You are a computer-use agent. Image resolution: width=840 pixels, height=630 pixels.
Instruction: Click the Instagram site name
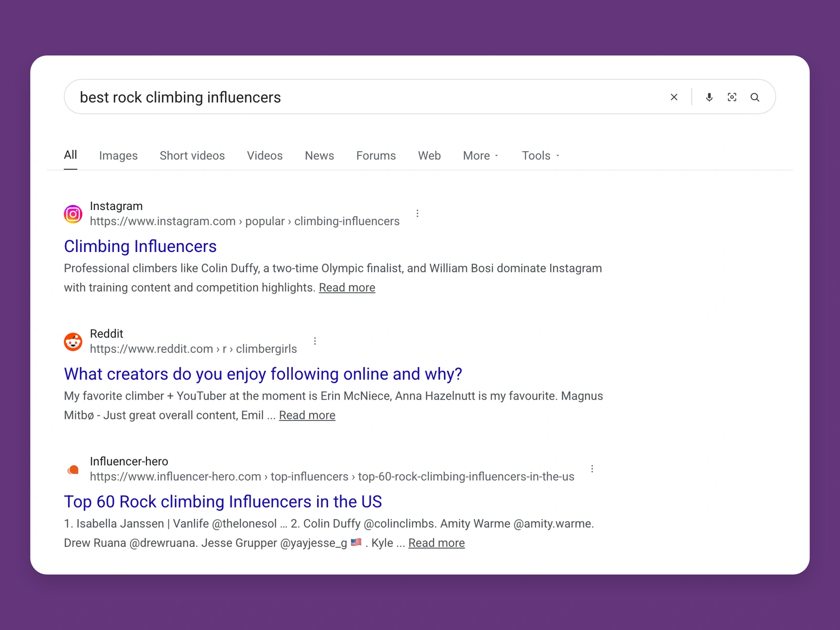116,206
